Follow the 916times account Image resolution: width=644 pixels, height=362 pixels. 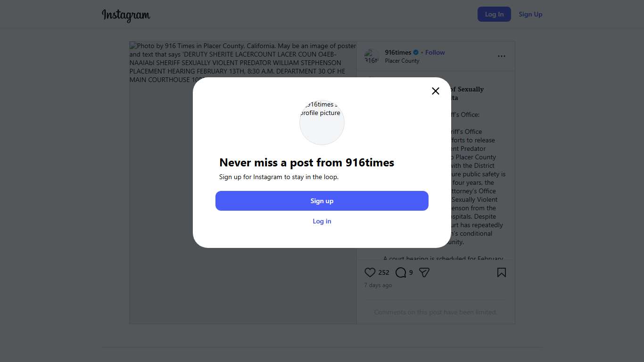(435, 52)
